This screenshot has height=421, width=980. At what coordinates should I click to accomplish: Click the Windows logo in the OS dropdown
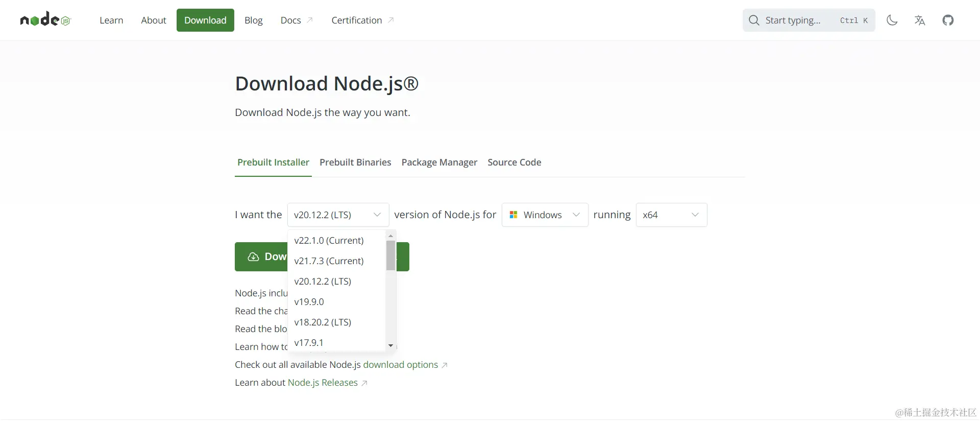click(x=513, y=215)
